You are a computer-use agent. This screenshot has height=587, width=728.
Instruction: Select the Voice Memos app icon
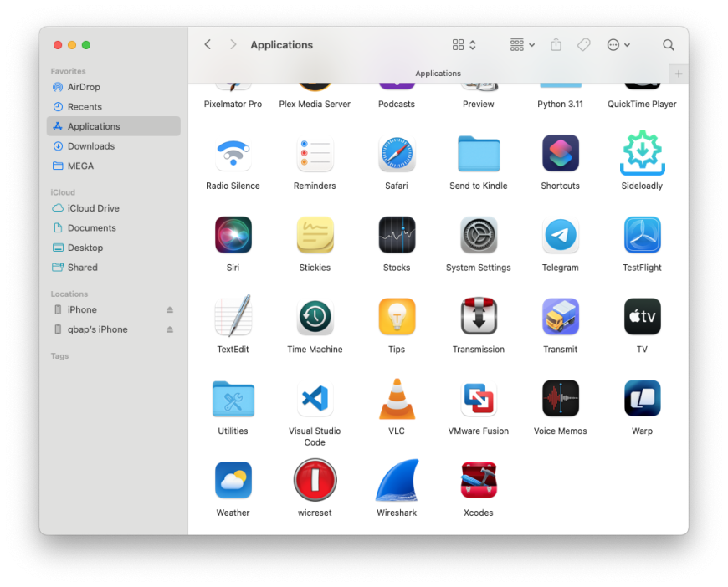click(561, 399)
